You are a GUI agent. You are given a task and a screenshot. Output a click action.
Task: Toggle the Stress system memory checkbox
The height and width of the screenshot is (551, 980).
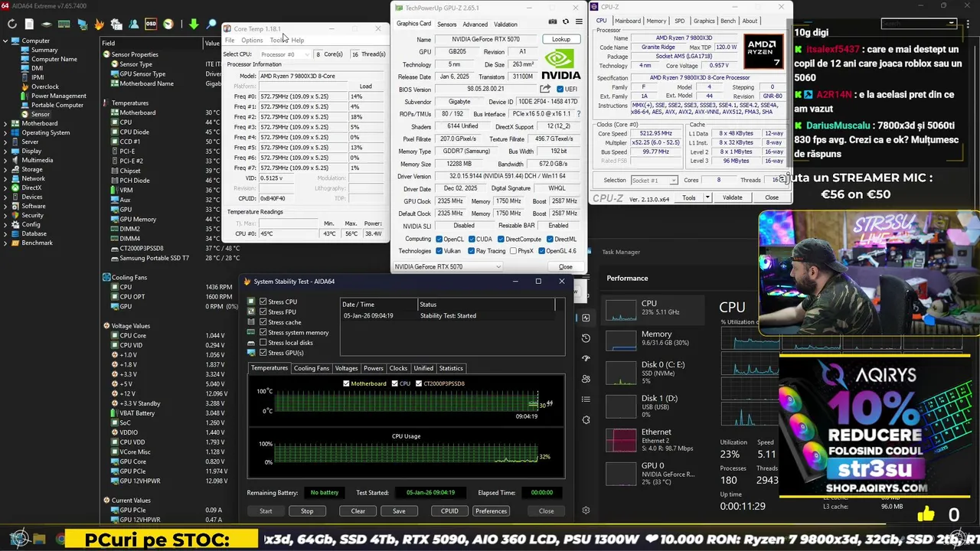[x=263, y=332]
